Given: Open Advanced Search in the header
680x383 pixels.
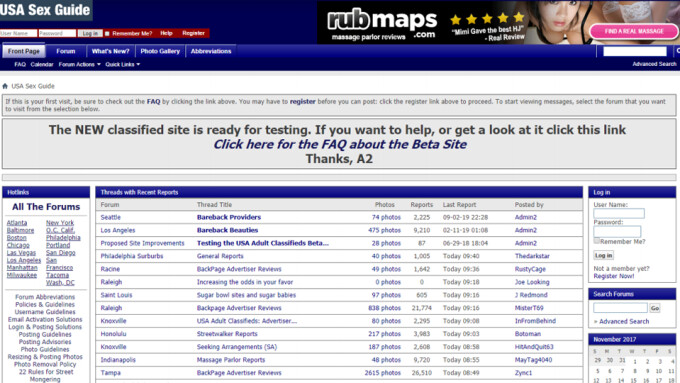Looking at the screenshot, I should (654, 64).
